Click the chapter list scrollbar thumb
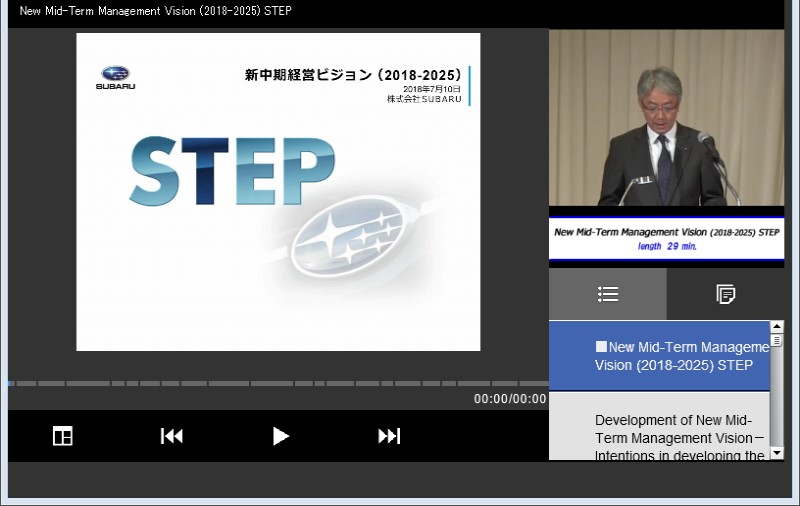Viewport: 800px width, 506px height. (x=777, y=340)
